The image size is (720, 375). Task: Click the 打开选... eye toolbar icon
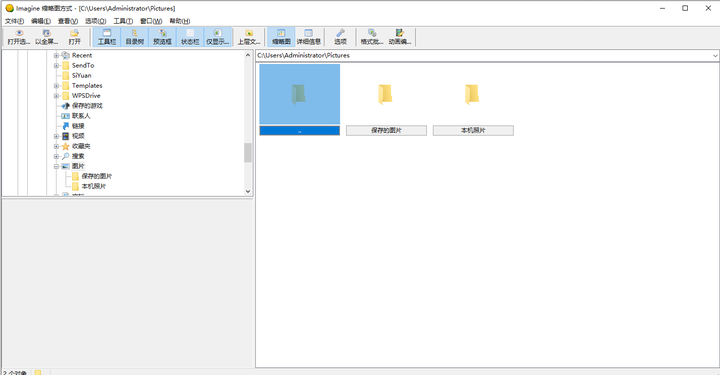tap(19, 33)
